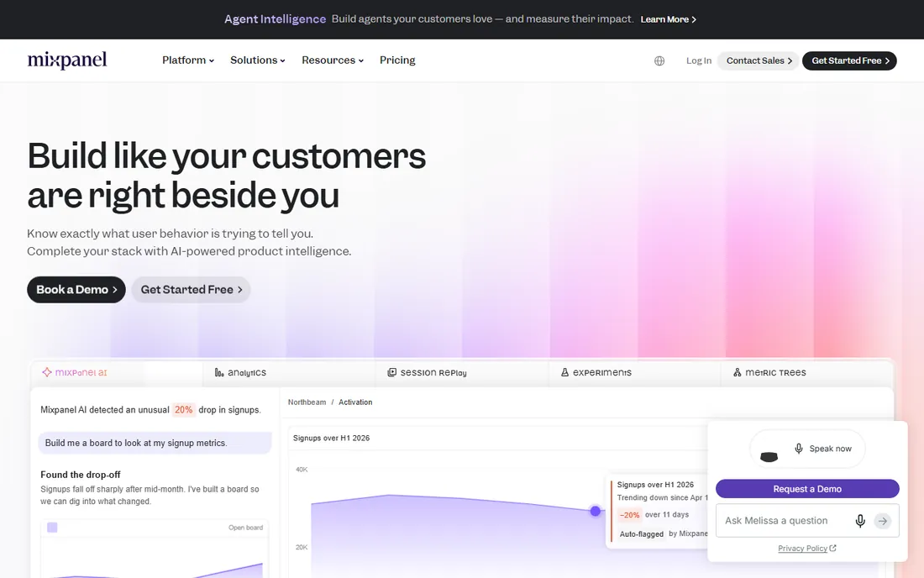Click the Experiments flask icon

[564, 372]
